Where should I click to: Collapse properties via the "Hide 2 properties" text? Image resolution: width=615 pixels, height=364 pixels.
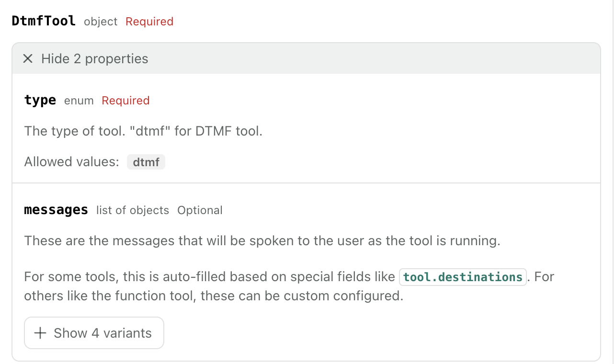tap(94, 59)
